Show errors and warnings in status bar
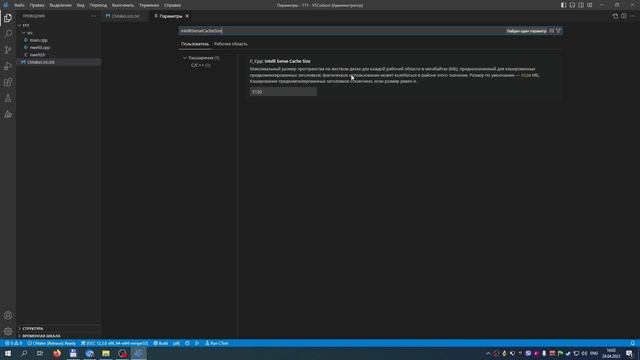640x360 pixels. point(13,343)
